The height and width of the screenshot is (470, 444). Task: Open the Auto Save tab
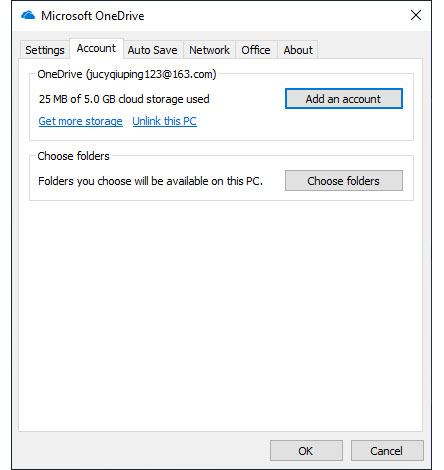coord(153,50)
